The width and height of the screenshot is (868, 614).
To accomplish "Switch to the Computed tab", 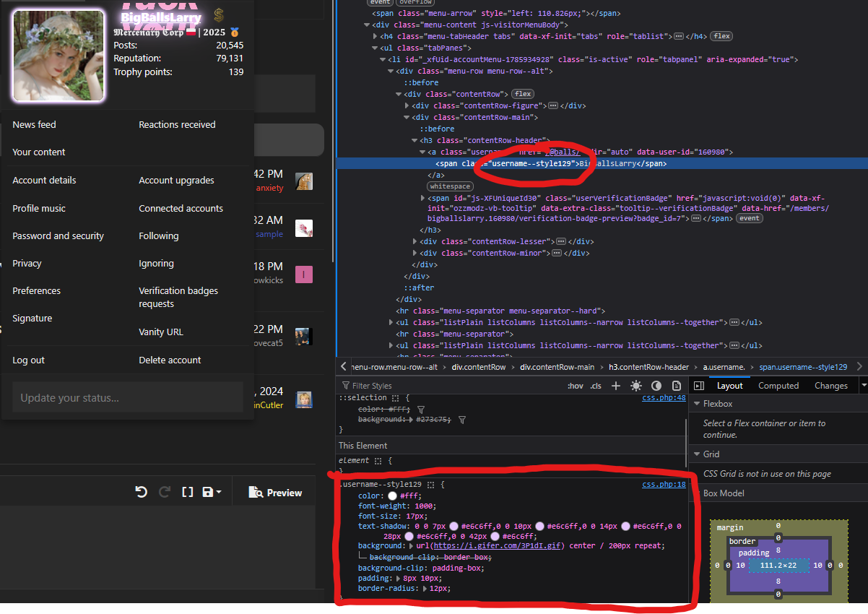I will 778,386.
